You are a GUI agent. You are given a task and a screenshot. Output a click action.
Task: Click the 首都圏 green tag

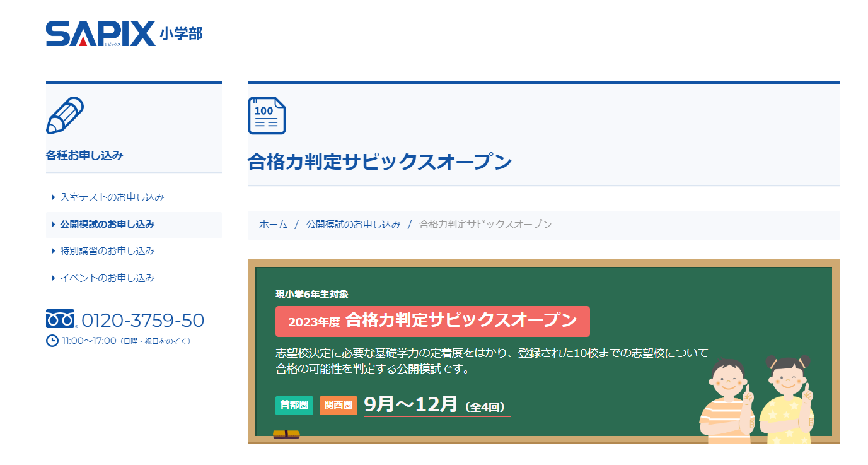pos(294,405)
